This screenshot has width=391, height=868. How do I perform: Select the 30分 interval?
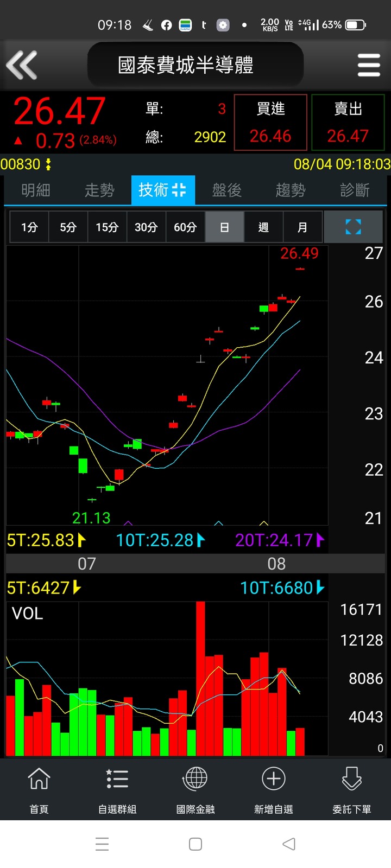point(146,227)
